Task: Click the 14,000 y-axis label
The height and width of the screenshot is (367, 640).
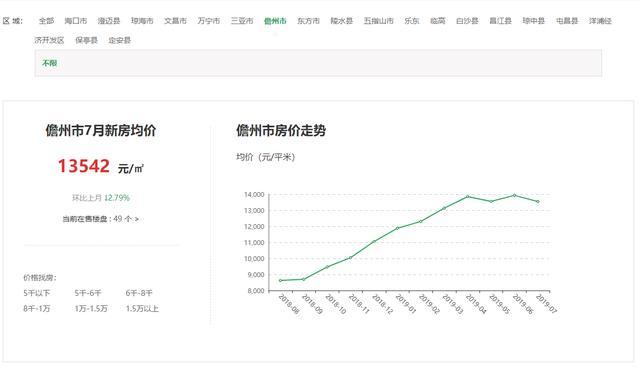Action: click(254, 195)
